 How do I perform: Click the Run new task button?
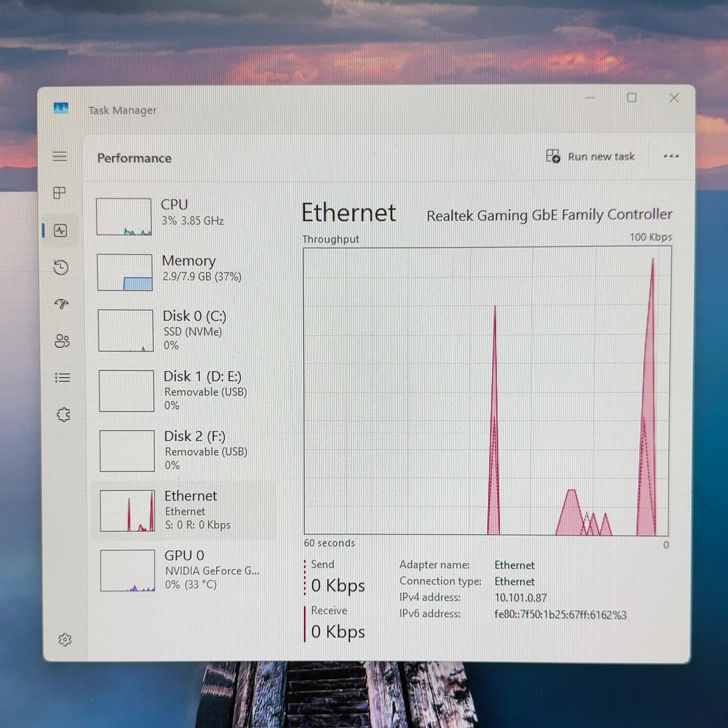pyautogui.click(x=590, y=157)
